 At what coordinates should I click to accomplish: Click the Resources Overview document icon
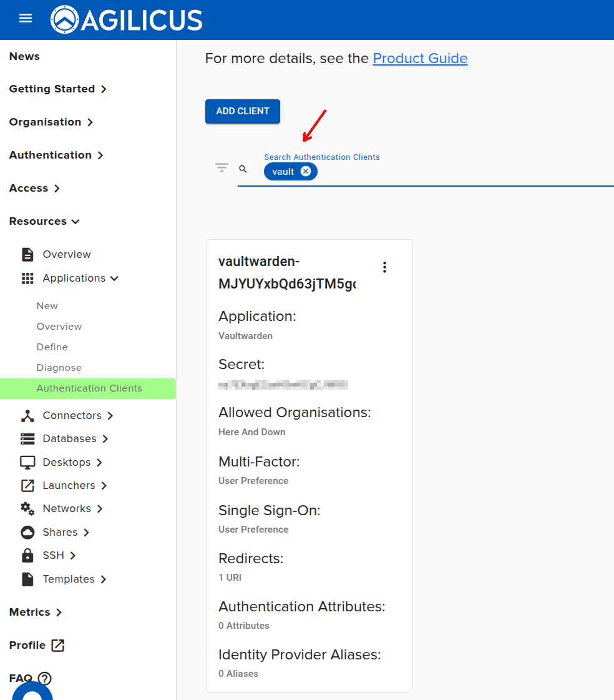coord(27,255)
